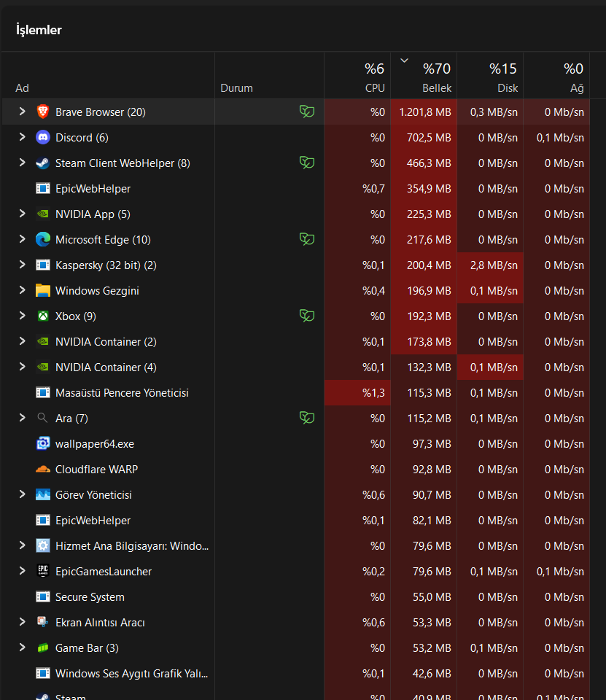606x700 pixels.
Task: Expand the NVIDIA App (5) group
Action: point(23,214)
